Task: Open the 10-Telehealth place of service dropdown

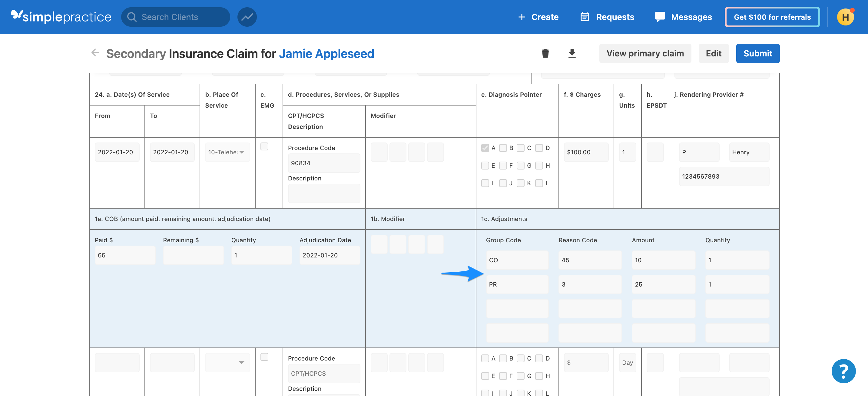Action: click(x=227, y=152)
